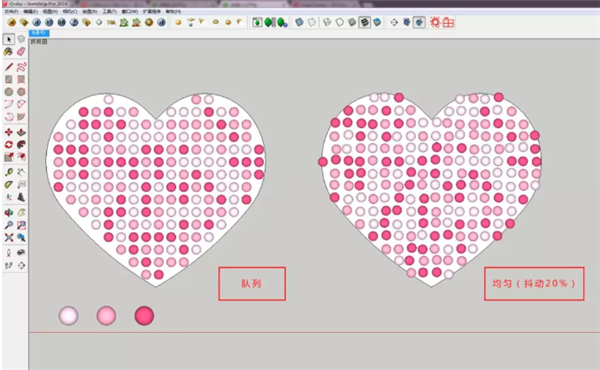Switch to the blue scene tab
The image size is (600, 370).
[39, 33]
